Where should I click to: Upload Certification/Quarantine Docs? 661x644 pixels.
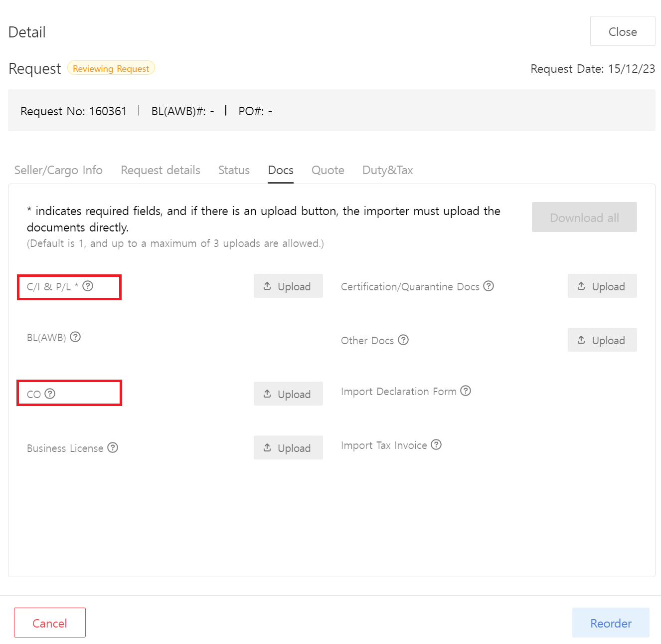[x=602, y=286]
